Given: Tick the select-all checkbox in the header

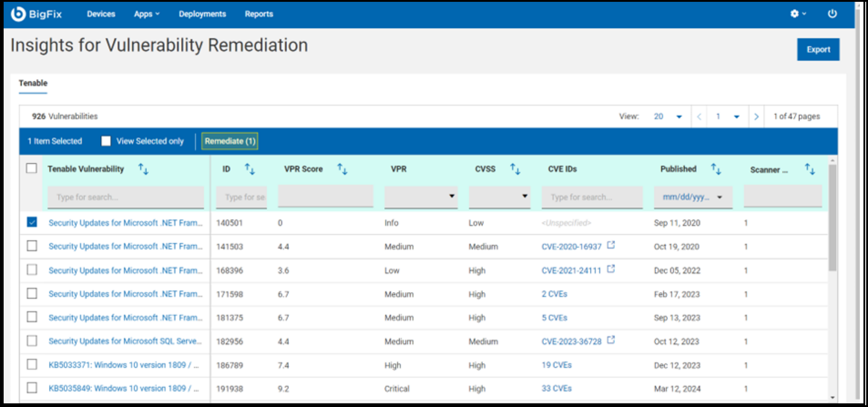Looking at the screenshot, I should click(x=31, y=168).
